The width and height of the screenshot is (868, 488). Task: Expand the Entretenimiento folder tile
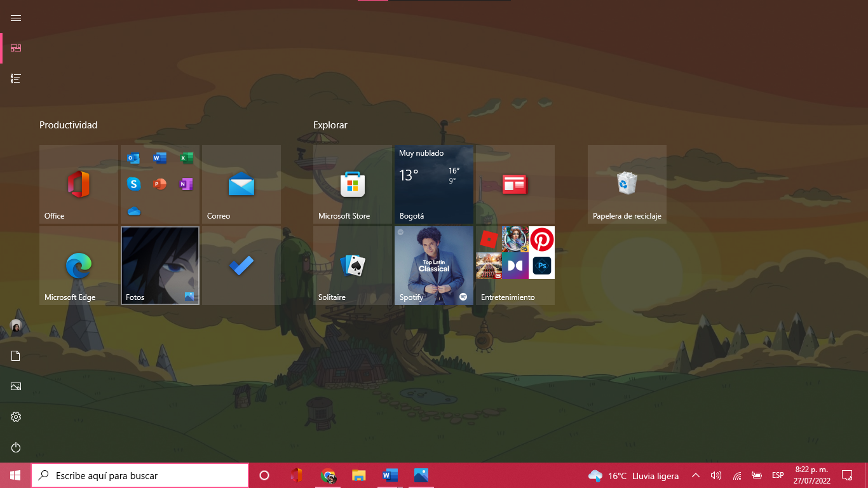pyautogui.click(x=515, y=266)
